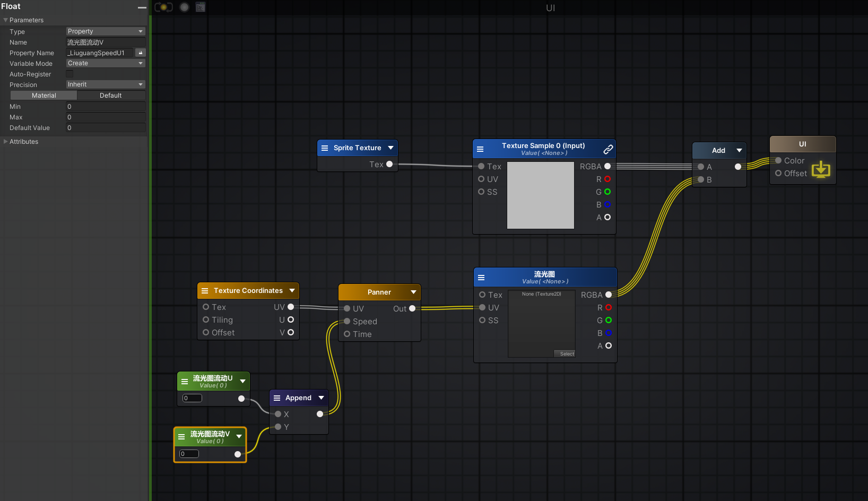Open the hamburger menu on Sprite Texture node
868x501 pixels.
[x=325, y=148]
